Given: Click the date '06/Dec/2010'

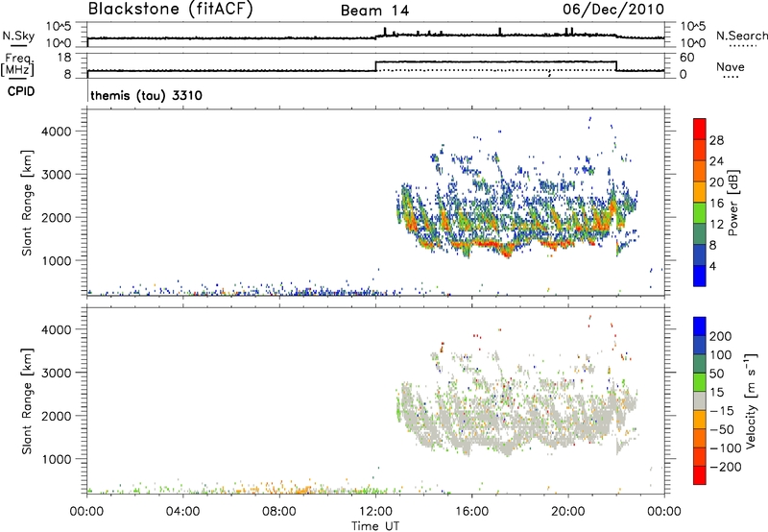Looking at the screenshot, I should pos(613,10).
